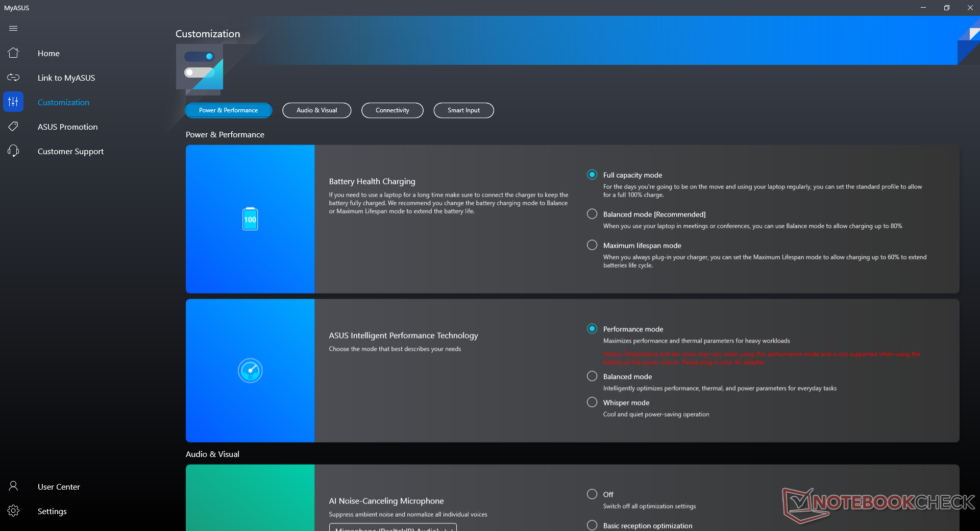The image size is (980, 531).
Task: Select Balanced mode [Recommended] charging option
Action: [x=592, y=214]
